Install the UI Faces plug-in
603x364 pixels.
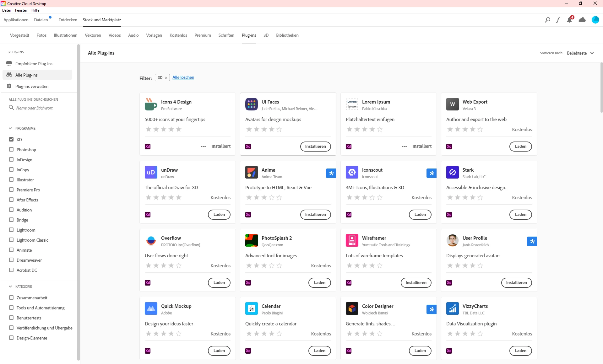315,147
